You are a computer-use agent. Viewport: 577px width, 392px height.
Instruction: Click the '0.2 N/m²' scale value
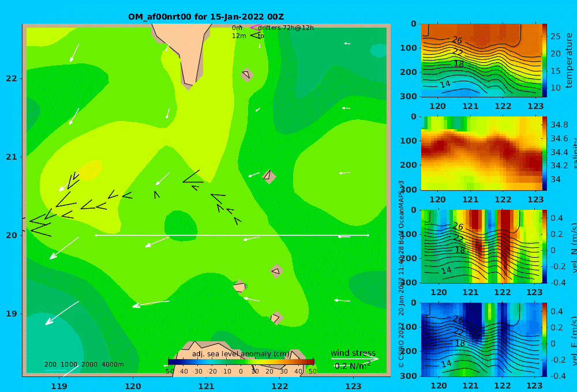click(x=352, y=366)
